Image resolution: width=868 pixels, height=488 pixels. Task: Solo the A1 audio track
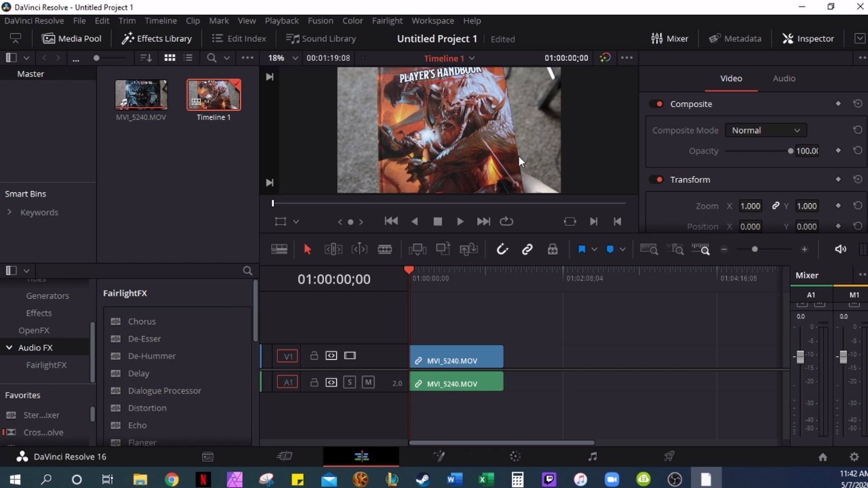pos(349,382)
